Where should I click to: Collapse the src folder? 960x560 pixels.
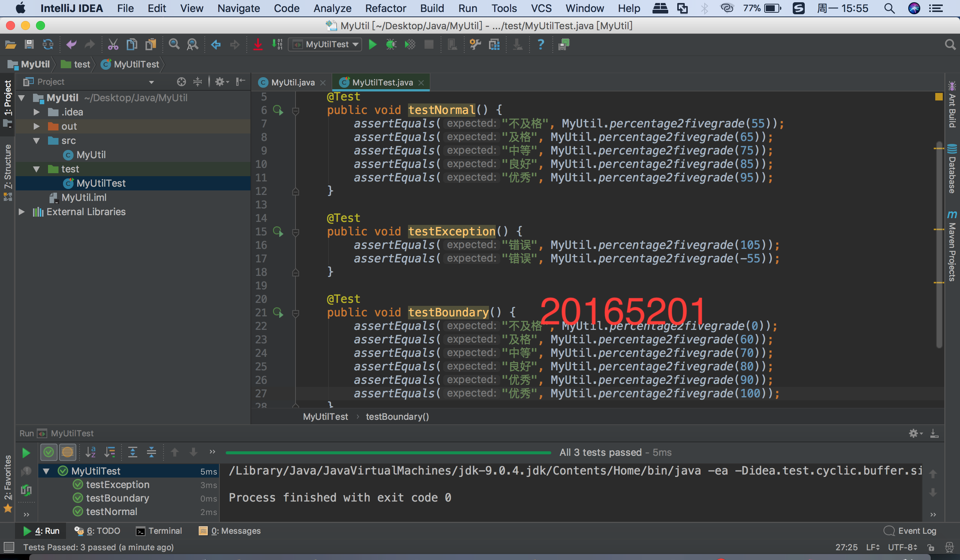click(37, 141)
